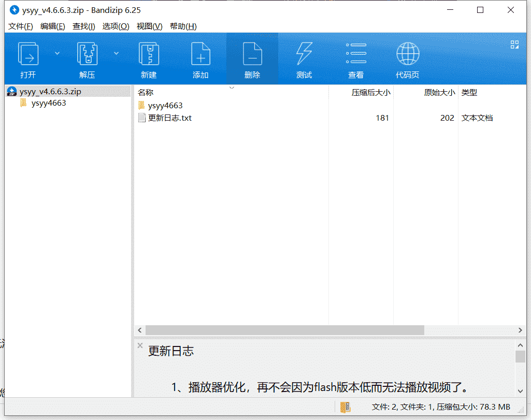Click the archive icon in the status bar
The image size is (531, 420).
pyautogui.click(x=345, y=407)
